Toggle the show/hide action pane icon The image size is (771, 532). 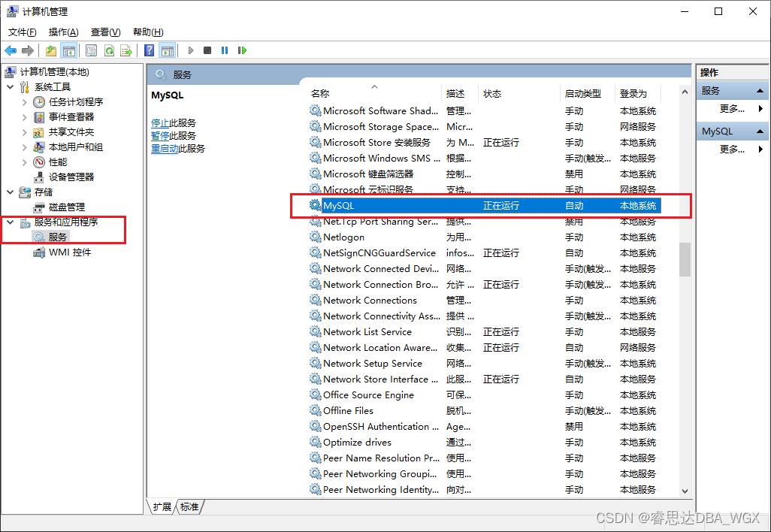pyautogui.click(x=168, y=50)
